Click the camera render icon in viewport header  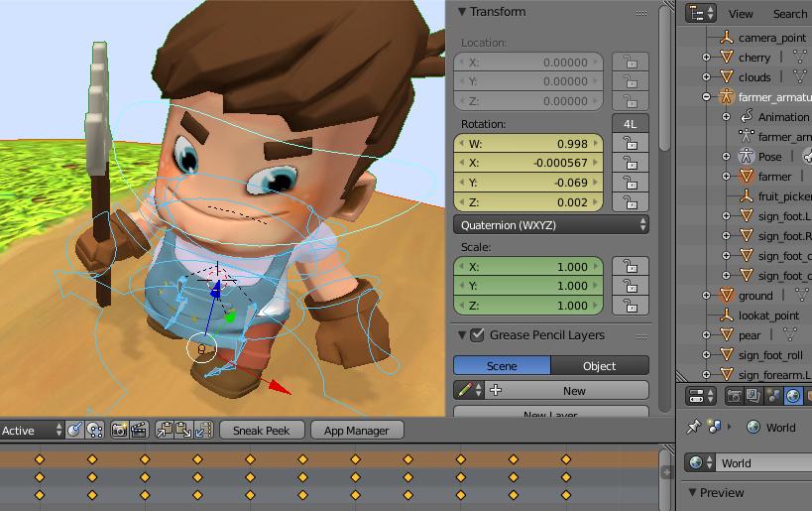click(x=119, y=431)
